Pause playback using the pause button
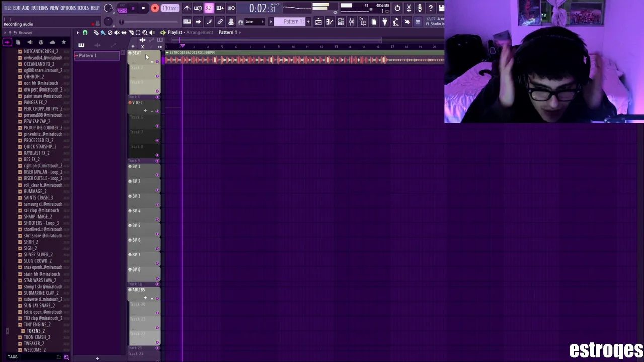 tap(133, 8)
